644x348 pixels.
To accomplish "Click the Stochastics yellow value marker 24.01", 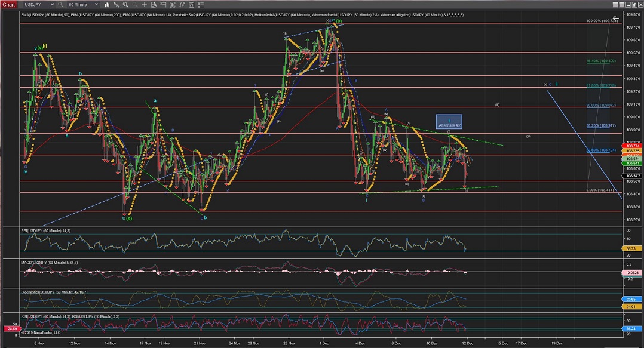I will coord(631,307).
